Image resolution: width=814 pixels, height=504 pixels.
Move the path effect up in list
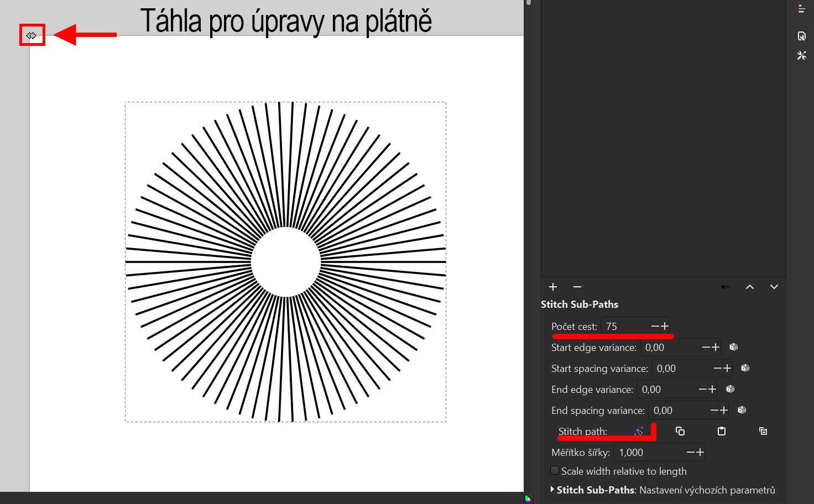pyautogui.click(x=749, y=287)
